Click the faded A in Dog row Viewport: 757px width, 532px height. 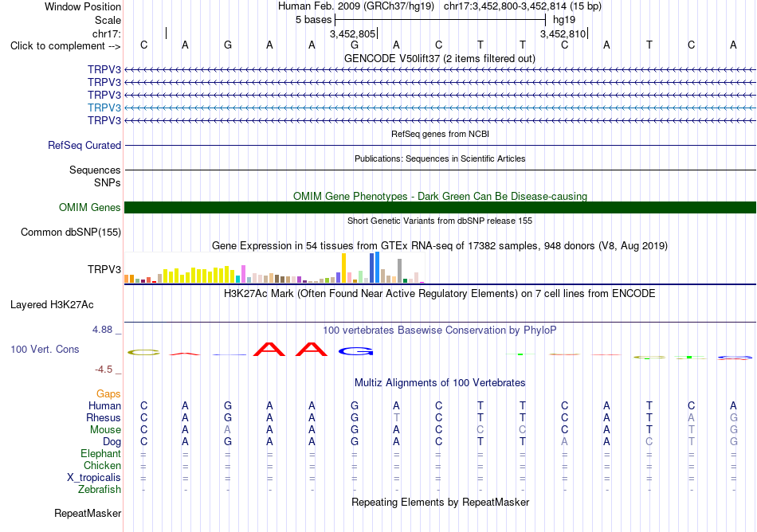coord(564,441)
